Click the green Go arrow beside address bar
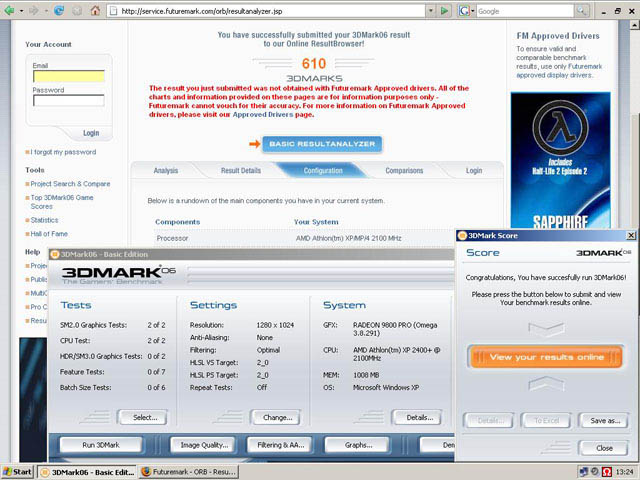 click(x=445, y=11)
